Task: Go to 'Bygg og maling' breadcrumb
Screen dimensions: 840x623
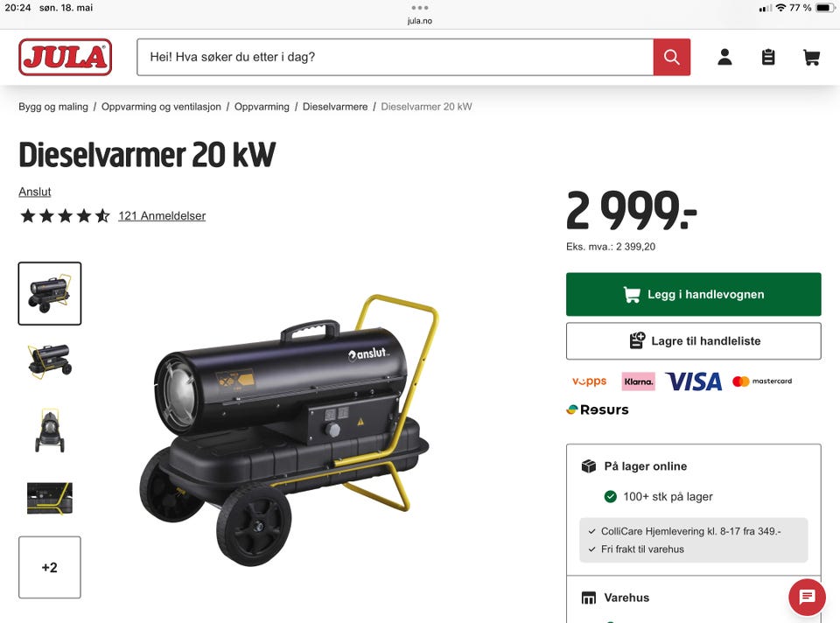Action: [x=53, y=107]
